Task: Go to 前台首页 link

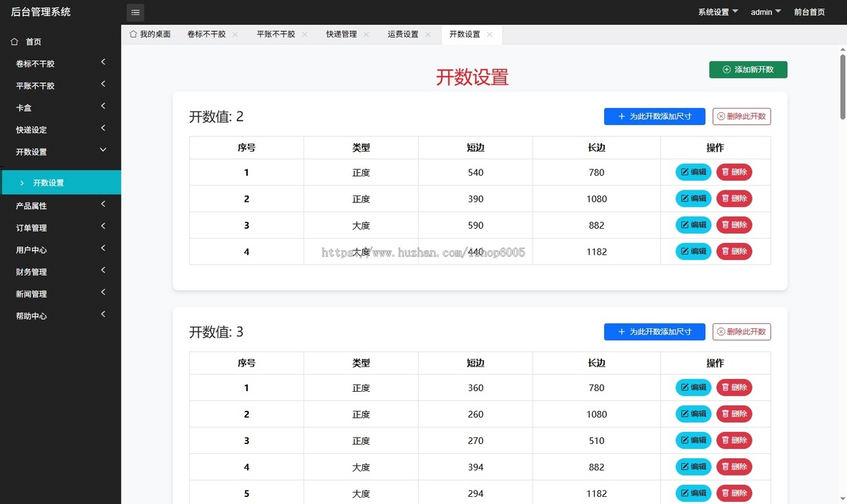Action: [810, 12]
